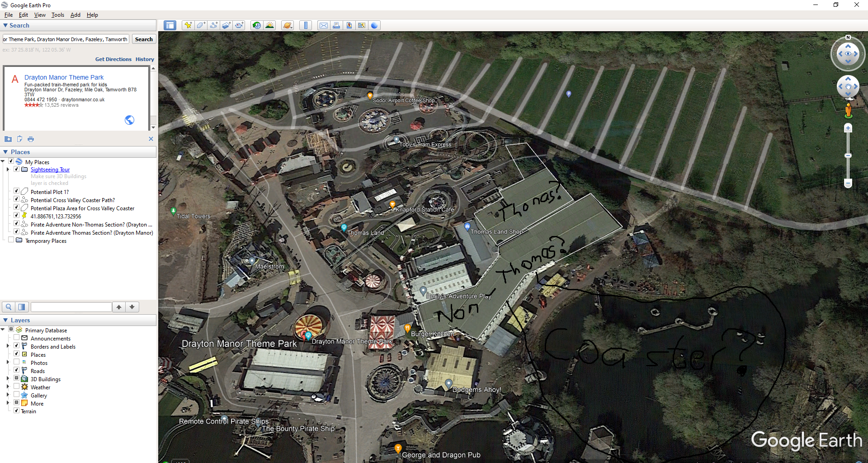Clear search results with X icon
The width and height of the screenshot is (868, 463).
151,139
